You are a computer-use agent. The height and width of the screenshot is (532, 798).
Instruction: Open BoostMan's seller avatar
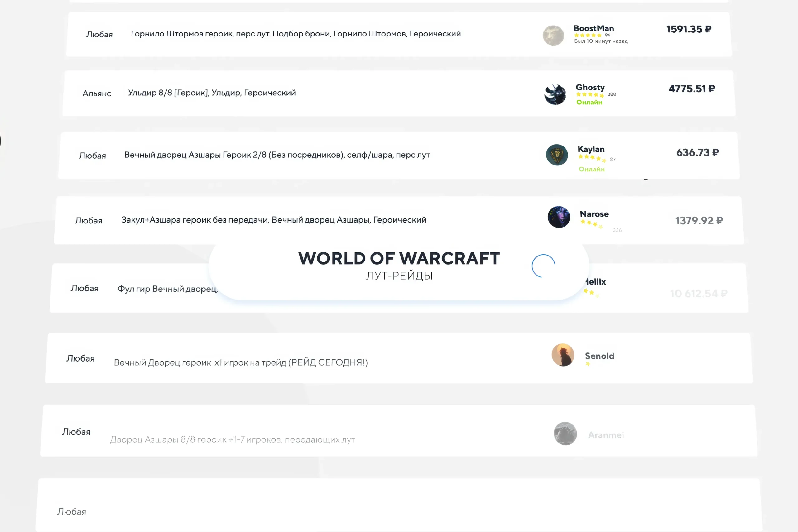pos(553,35)
